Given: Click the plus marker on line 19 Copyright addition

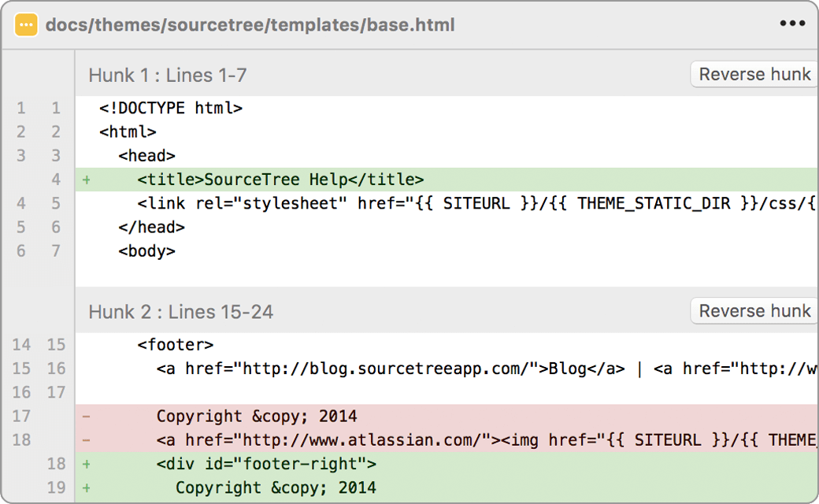Looking at the screenshot, I should (x=86, y=487).
